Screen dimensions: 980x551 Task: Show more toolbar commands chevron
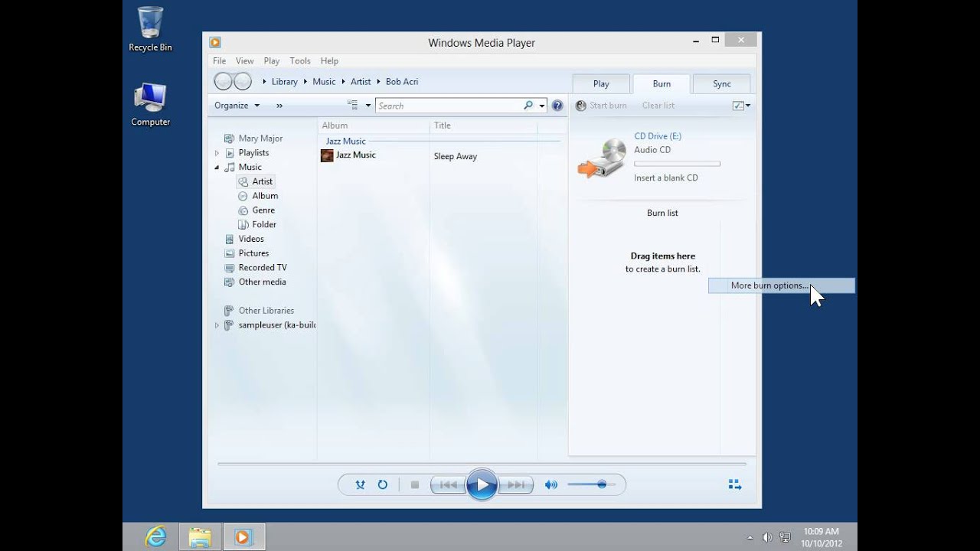coord(279,106)
